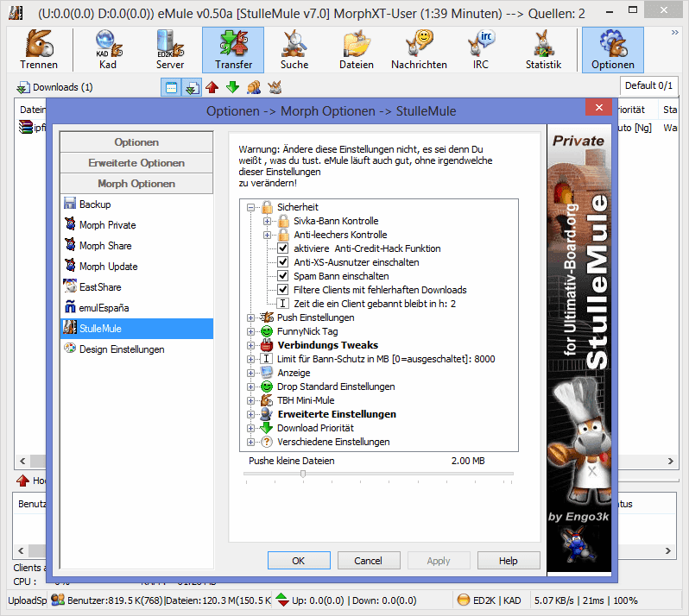
Task: Expand the Erweiterte Einstellungen node
Action: pos(250,414)
